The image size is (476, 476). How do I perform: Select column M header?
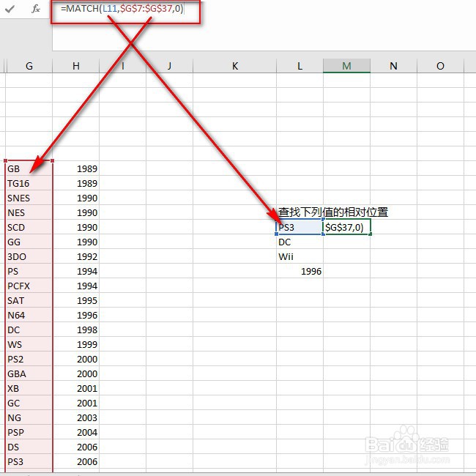pos(346,66)
